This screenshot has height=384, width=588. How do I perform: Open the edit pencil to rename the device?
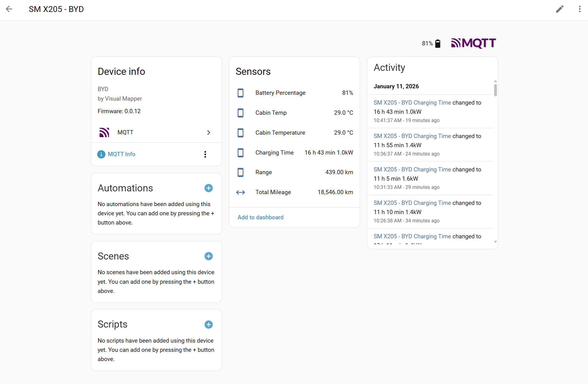pyautogui.click(x=560, y=9)
